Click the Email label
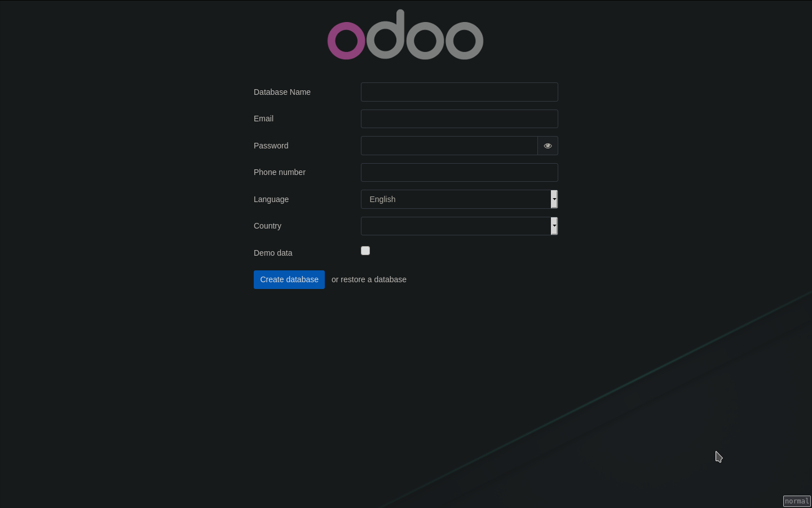 coord(263,119)
